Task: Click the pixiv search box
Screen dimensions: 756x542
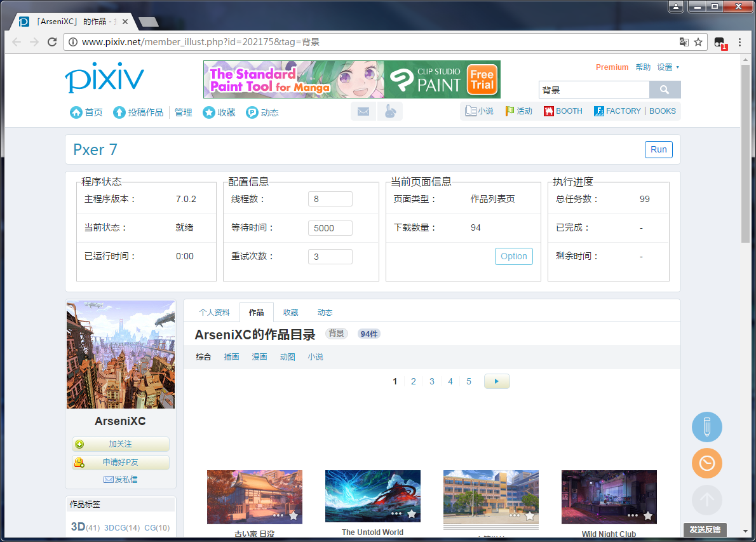Action: (x=594, y=90)
